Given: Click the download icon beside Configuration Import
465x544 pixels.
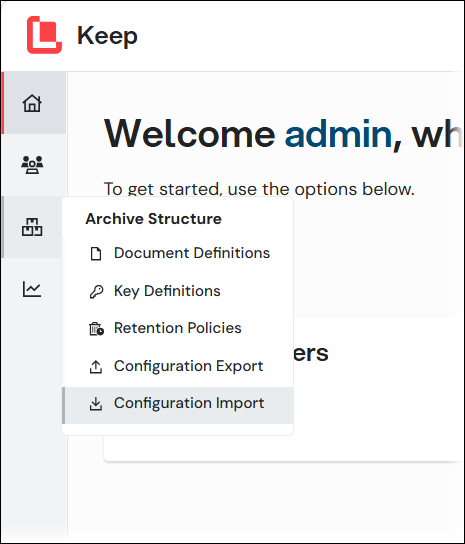Looking at the screenshot, I should point(96,403).
